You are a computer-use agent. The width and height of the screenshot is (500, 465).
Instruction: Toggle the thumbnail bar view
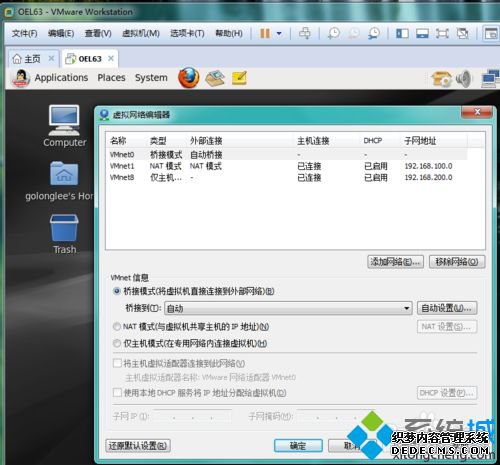tap(422, 33)
